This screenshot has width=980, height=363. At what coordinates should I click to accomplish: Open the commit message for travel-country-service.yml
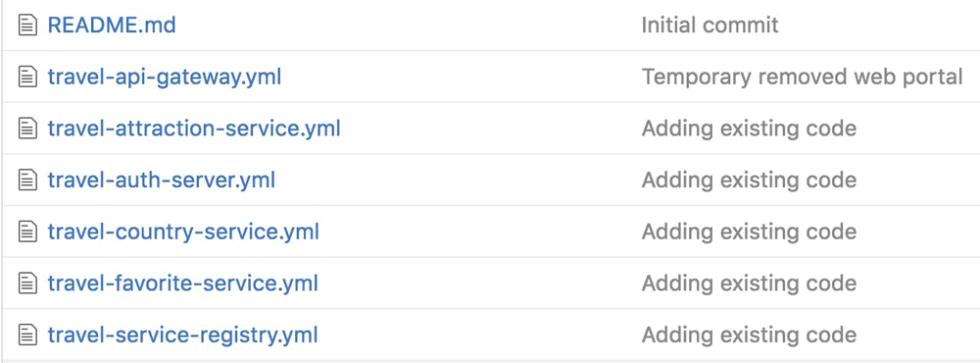click(x=749, y=233)
